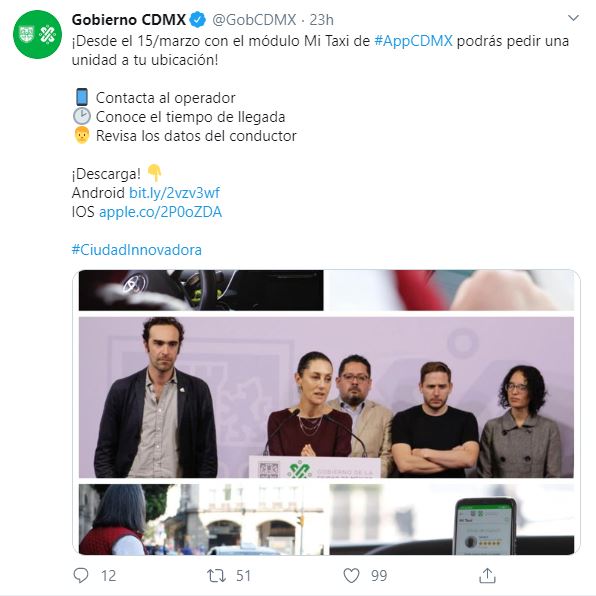Open the #CiudadInnovadora hashtag
596x596 pixels.
137,250
